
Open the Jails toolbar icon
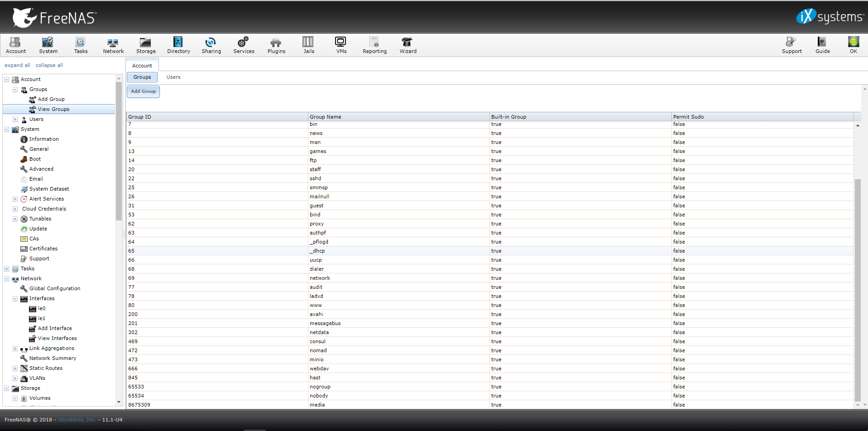[309, 45]
